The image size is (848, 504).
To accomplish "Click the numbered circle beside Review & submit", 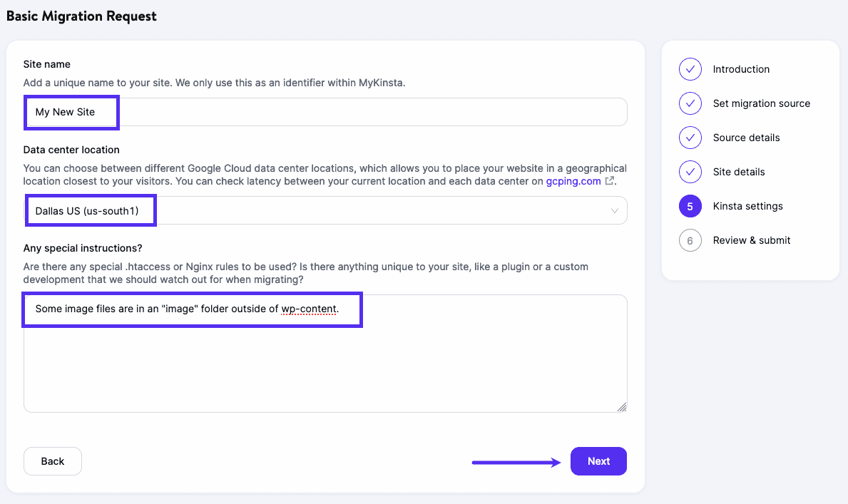I will [x=690, y=240].
